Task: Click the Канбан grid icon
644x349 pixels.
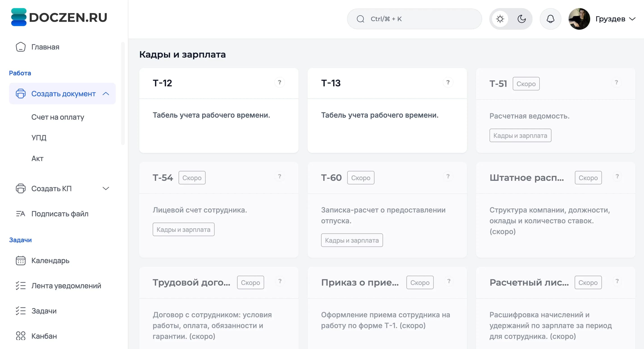Action: [x=20, y=336]
